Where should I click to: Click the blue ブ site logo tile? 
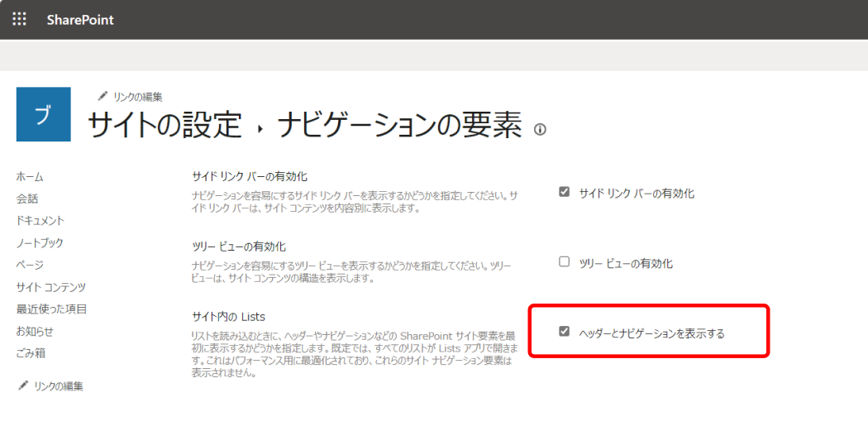44,114
